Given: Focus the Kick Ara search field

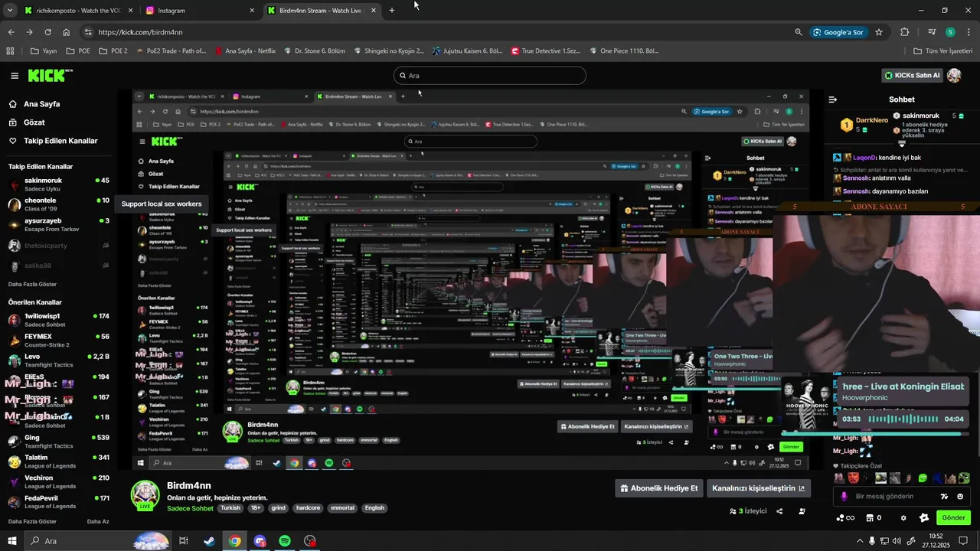Looking at the screenshot, I should 490,76.
